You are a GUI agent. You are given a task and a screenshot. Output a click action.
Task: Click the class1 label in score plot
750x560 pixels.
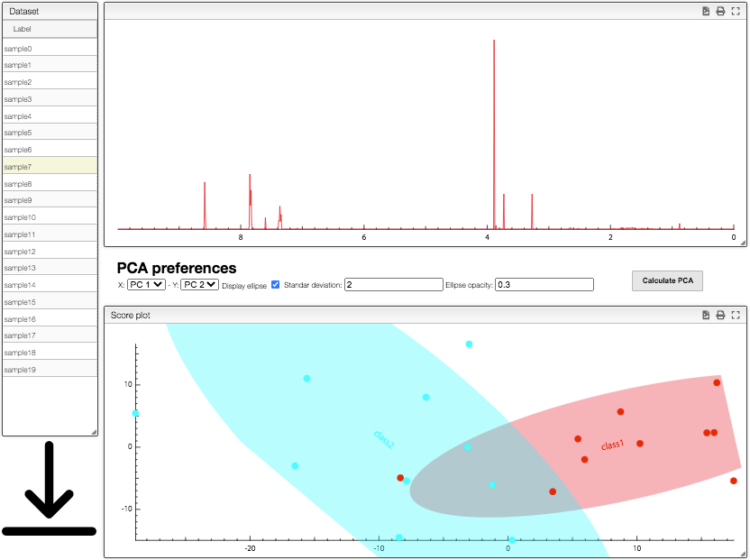tap(613, 445)
